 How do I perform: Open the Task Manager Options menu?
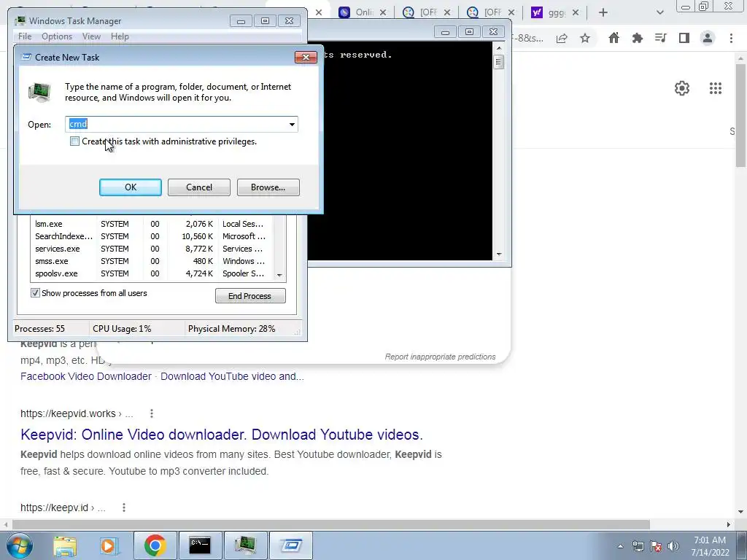[x=57, y=36]
